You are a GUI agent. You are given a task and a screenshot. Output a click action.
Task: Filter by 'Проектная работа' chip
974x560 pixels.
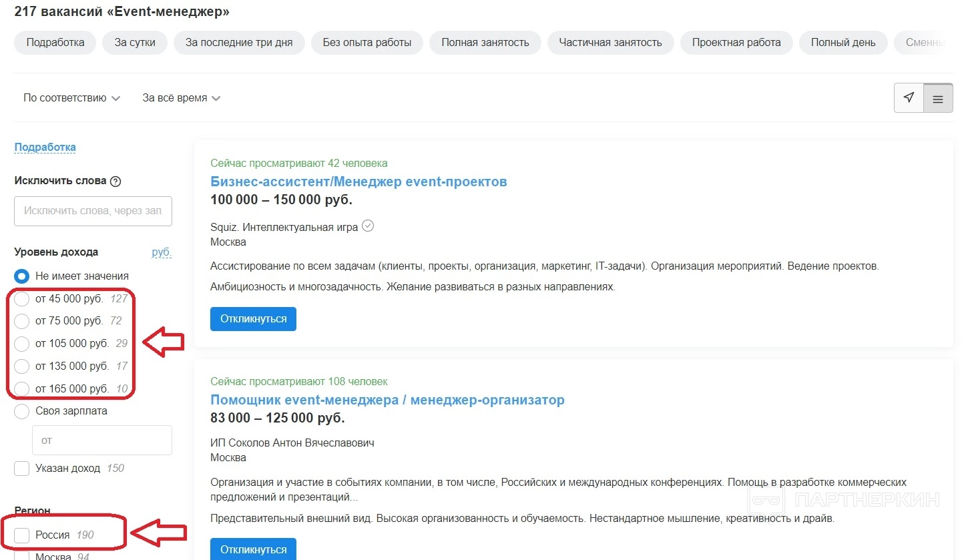pyautogui.click(x=736, y=43)
